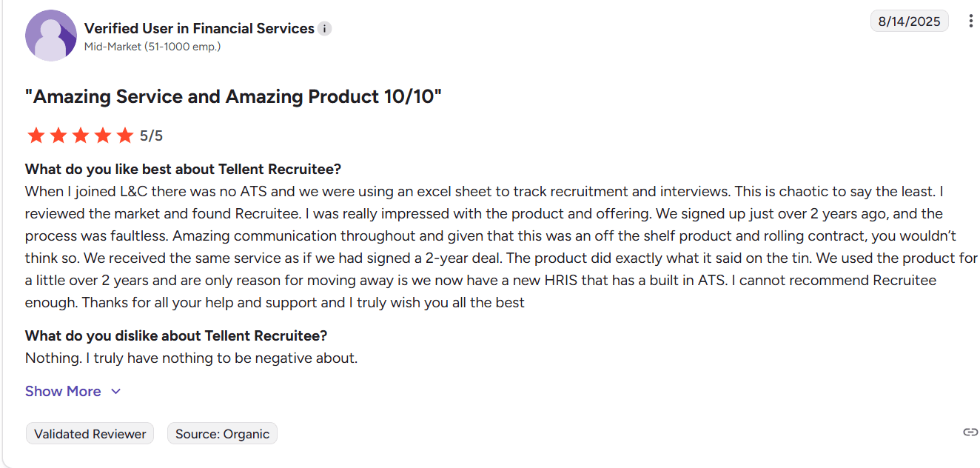The height and width of the screenshot is (468, 980).
Task: Click the info icon beside Verified User
Action: [325, 29]
